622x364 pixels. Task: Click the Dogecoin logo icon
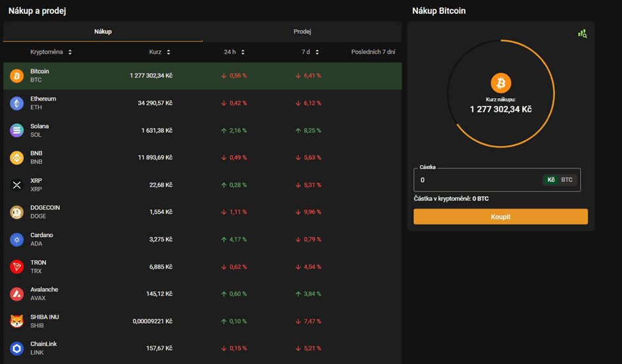[16, 212]
